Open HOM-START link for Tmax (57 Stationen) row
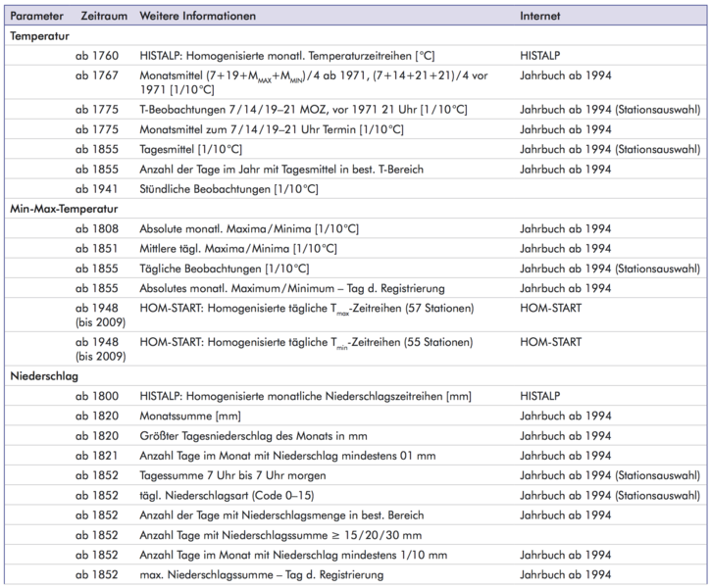This screenshot has height=588, width=711. click(x=552, y=309)
